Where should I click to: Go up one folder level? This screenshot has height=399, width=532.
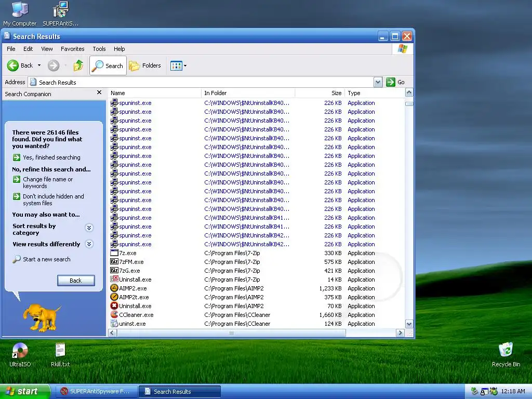pyautogui.click(x=78, y=65)
